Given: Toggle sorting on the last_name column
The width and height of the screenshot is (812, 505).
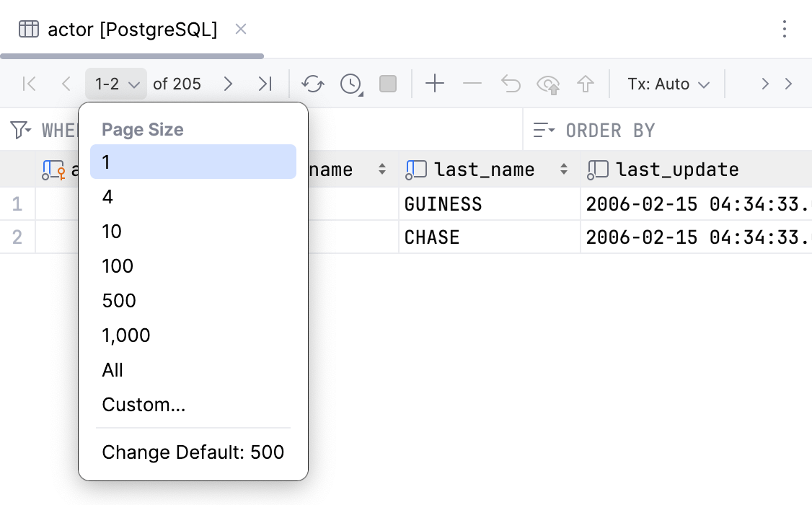Looking at the screenshot, I should pos(563,169).
